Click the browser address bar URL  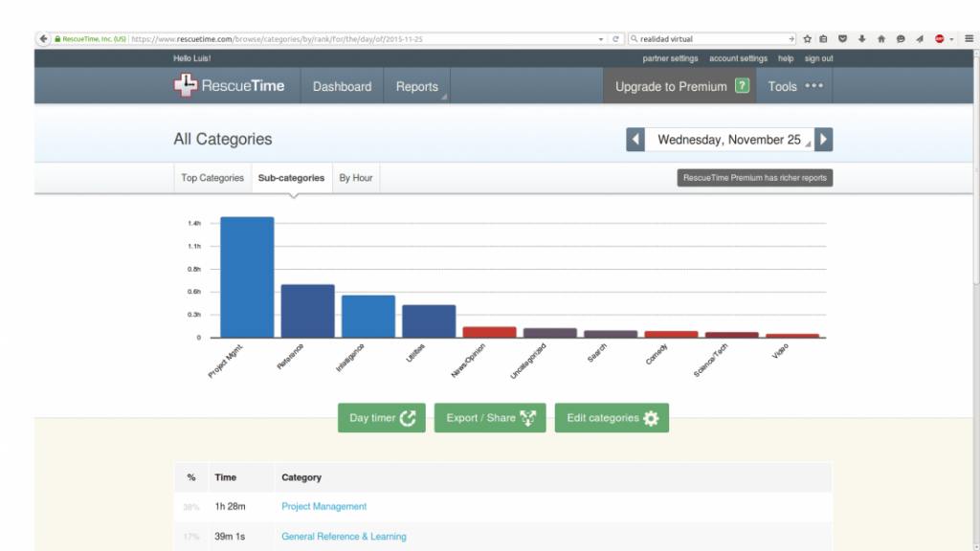point(277,38)
